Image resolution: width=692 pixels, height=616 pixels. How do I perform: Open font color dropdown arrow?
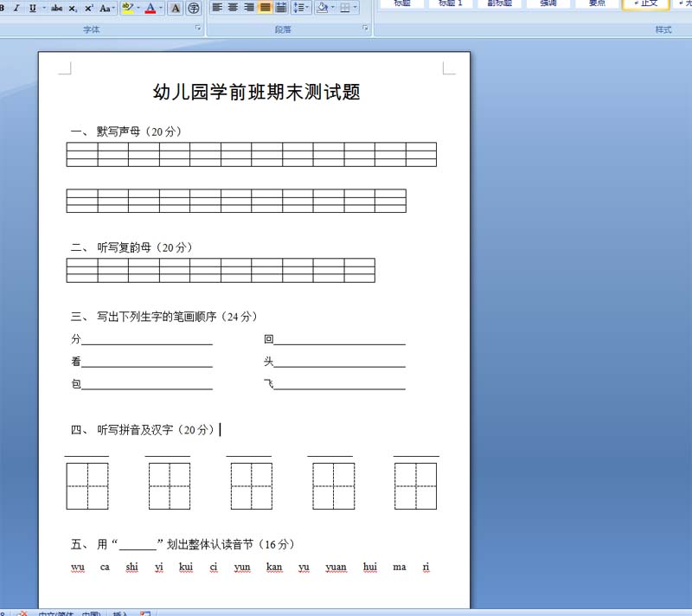(161, 8)
